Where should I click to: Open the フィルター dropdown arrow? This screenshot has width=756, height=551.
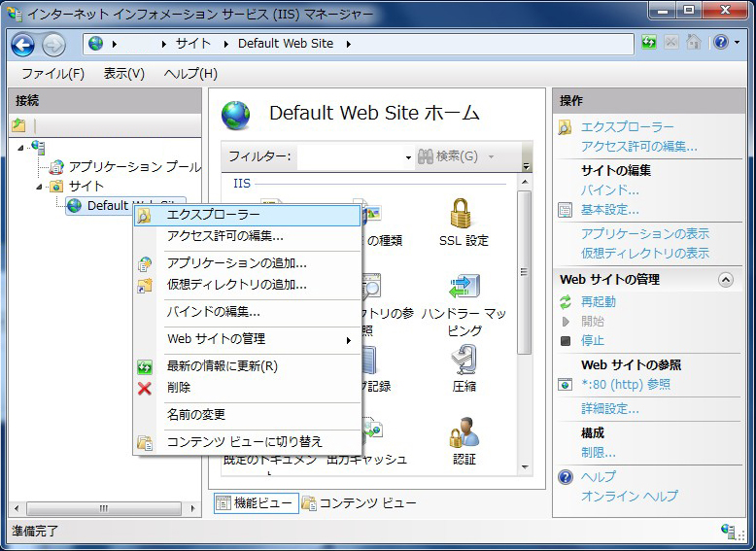408,157
